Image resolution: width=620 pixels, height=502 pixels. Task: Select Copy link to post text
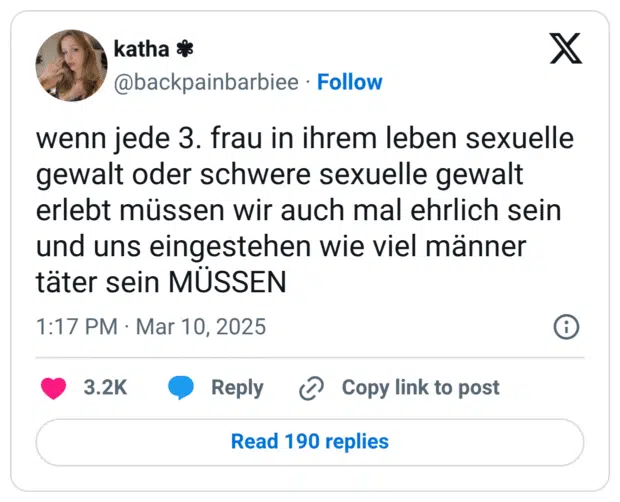coord(420,388)
